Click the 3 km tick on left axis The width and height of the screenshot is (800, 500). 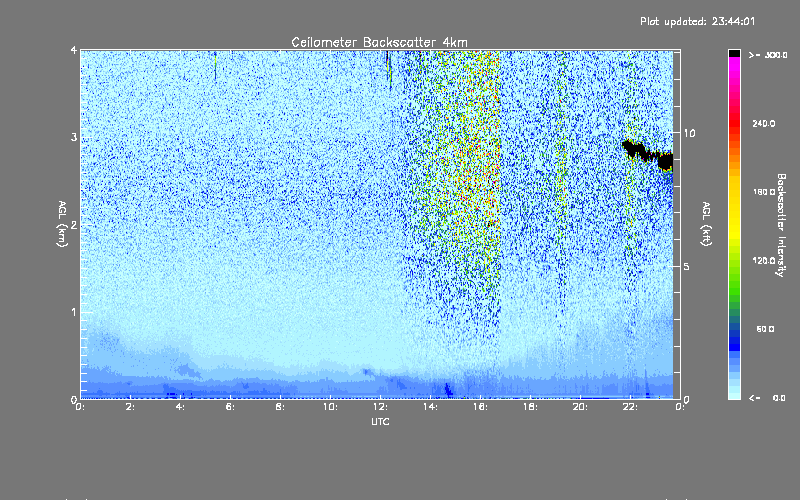[74, 137]
